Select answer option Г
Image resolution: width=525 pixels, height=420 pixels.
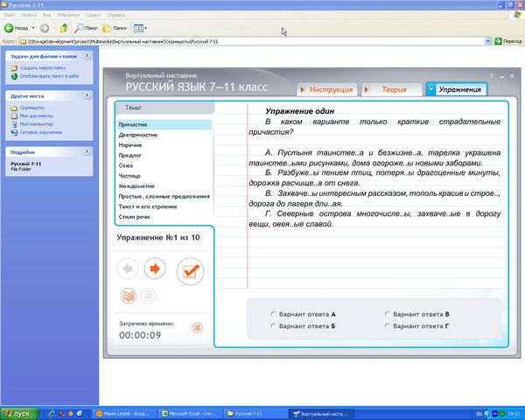point(387,325)
